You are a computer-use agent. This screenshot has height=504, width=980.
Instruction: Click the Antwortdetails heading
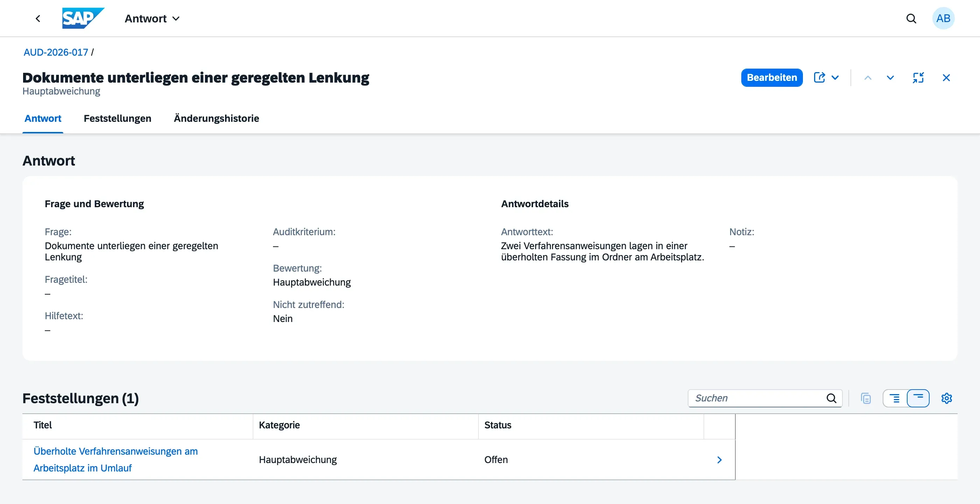point(534,203)
